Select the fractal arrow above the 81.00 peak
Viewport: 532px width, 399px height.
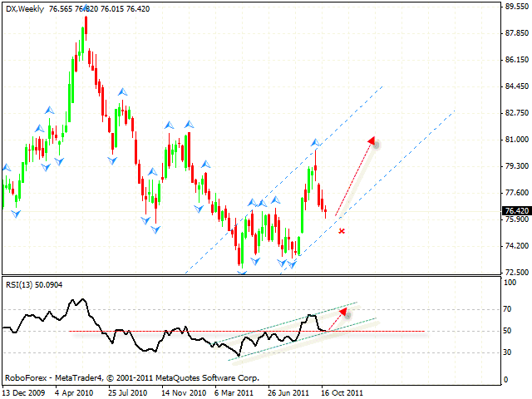[x=316, y=142]
